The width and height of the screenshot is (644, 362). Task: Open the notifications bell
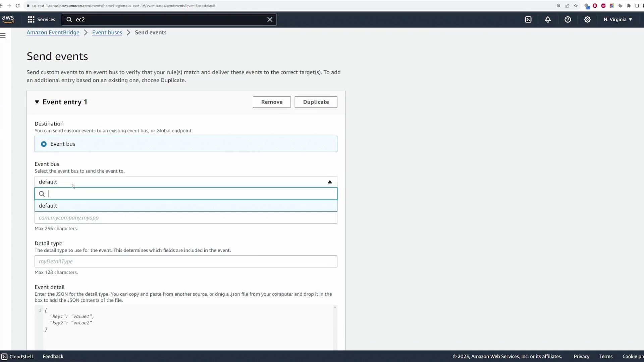pos(548,19)
